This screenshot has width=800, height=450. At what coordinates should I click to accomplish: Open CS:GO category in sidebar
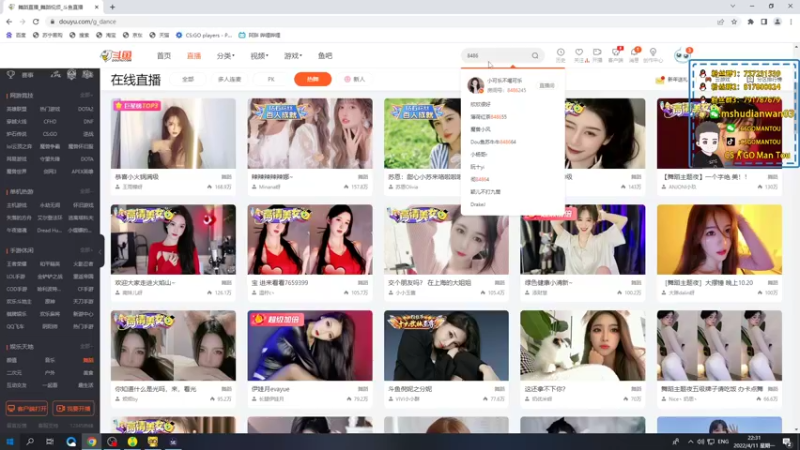[x=50, y=134]
